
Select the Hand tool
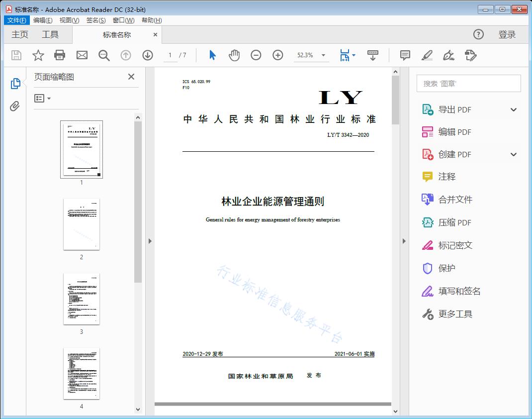pos(233,55)
